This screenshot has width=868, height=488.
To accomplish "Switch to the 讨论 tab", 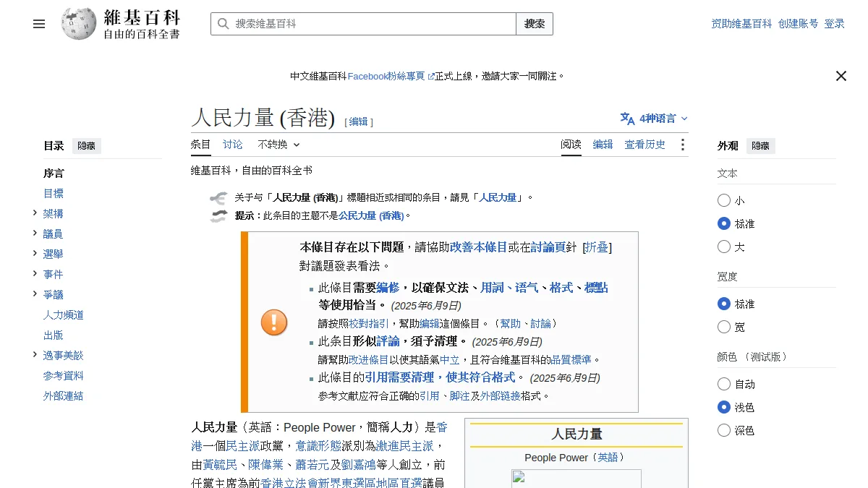I will coord(233,145).
